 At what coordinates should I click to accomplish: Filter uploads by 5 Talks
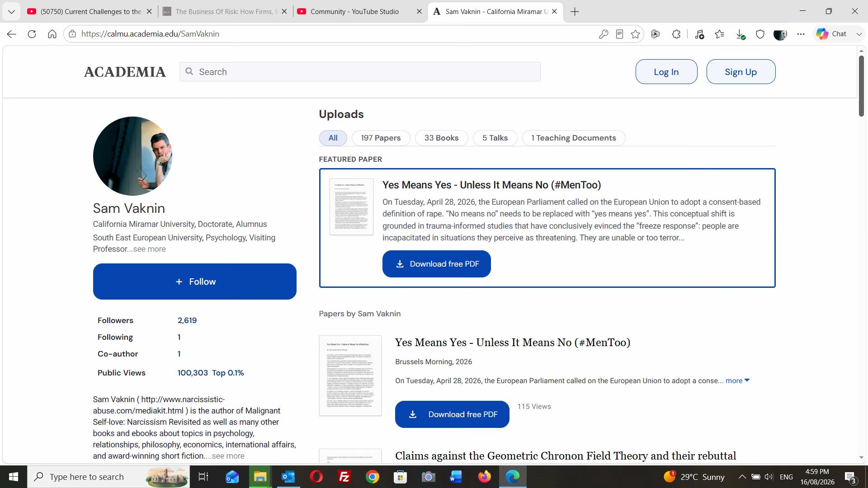pyautogui.click(x=495, y=138)
